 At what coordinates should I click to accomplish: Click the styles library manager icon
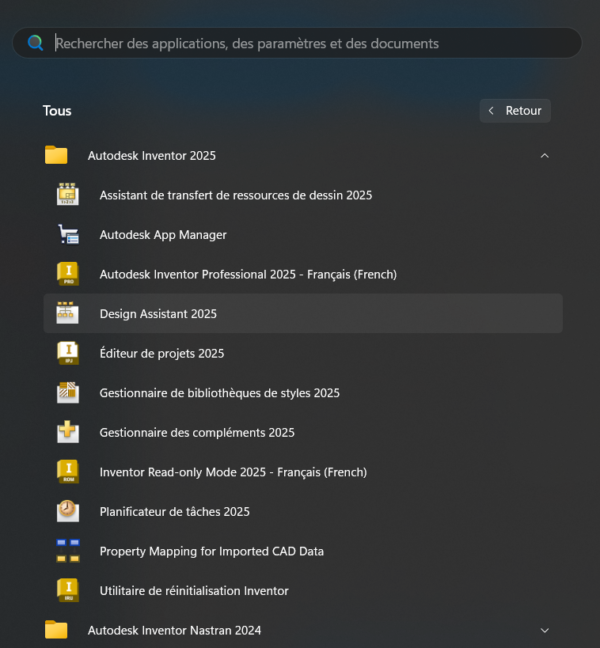tap(68, 392)
